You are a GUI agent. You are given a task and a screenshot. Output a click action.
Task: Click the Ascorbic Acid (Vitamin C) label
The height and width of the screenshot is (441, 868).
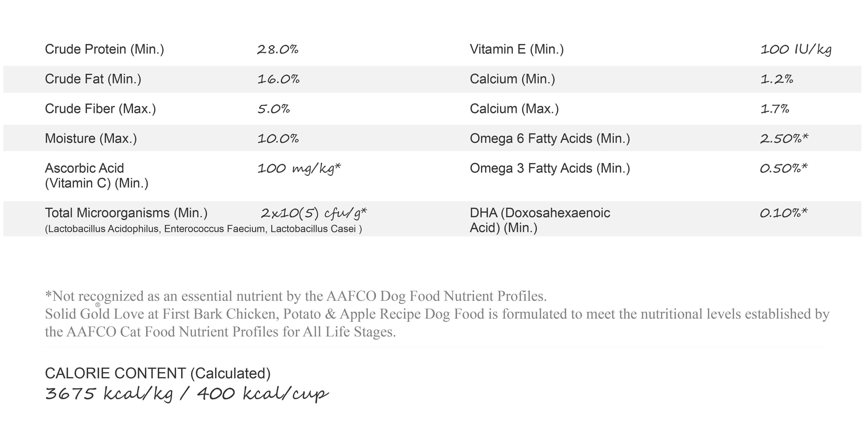(x=97, y=176)
